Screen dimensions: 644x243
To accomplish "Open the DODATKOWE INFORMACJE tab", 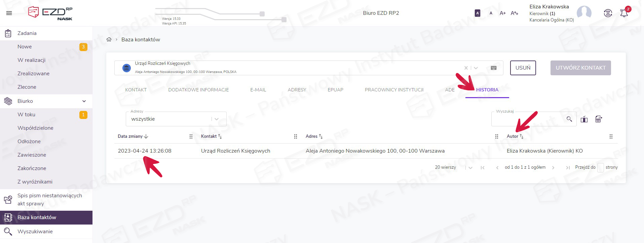I will coord(198,90).
